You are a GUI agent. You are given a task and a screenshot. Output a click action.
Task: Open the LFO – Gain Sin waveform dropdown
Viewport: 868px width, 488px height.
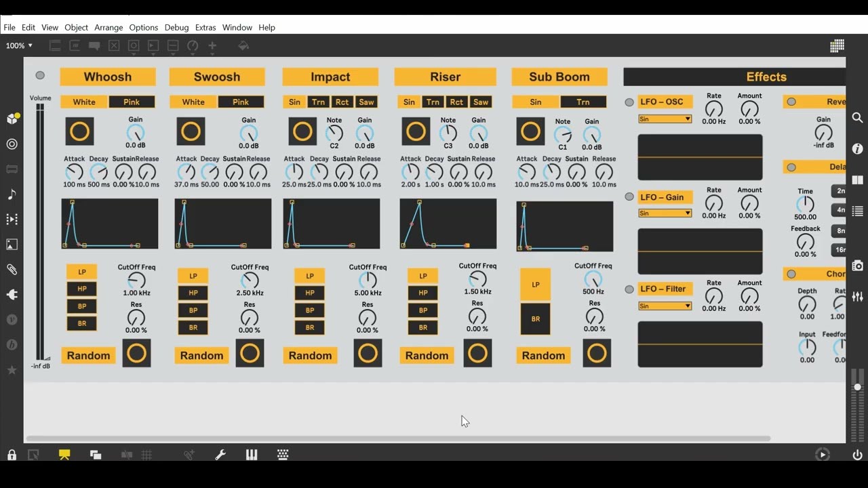665,213
